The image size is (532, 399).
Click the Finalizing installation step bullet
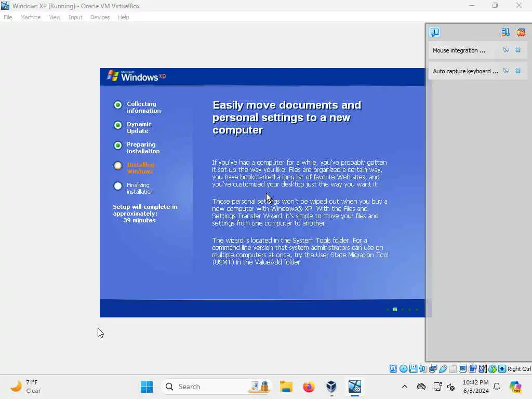pos(118,186)
